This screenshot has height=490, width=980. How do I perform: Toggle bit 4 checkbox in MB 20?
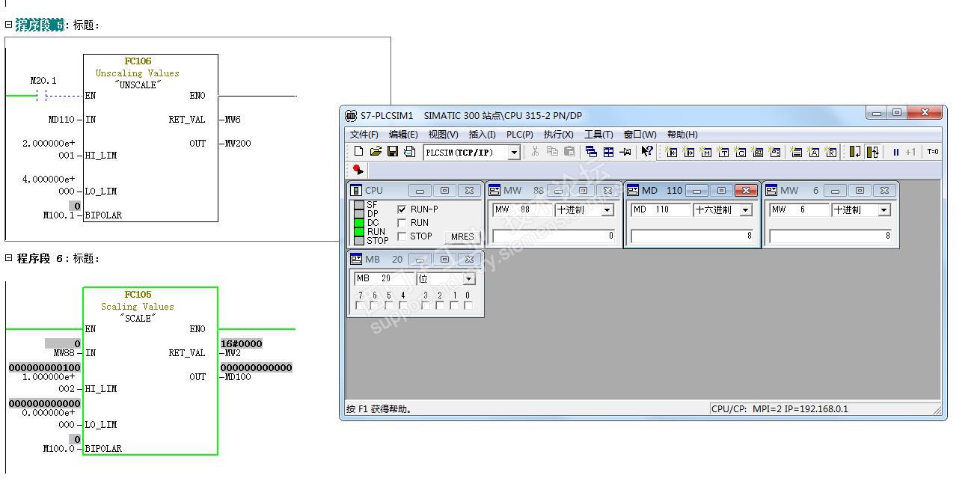403,305
